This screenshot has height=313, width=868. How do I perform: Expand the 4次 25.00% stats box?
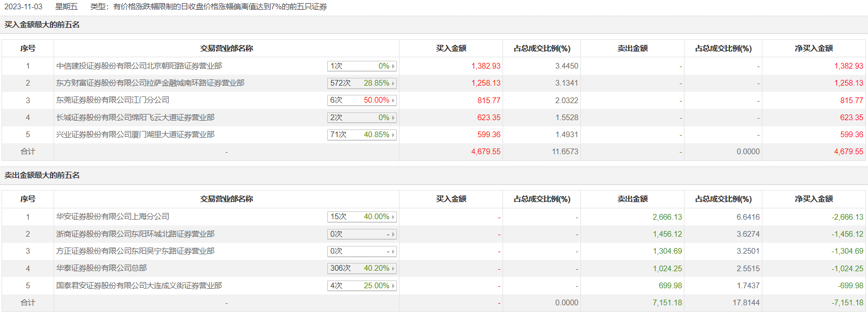click(x=362, y=286)
